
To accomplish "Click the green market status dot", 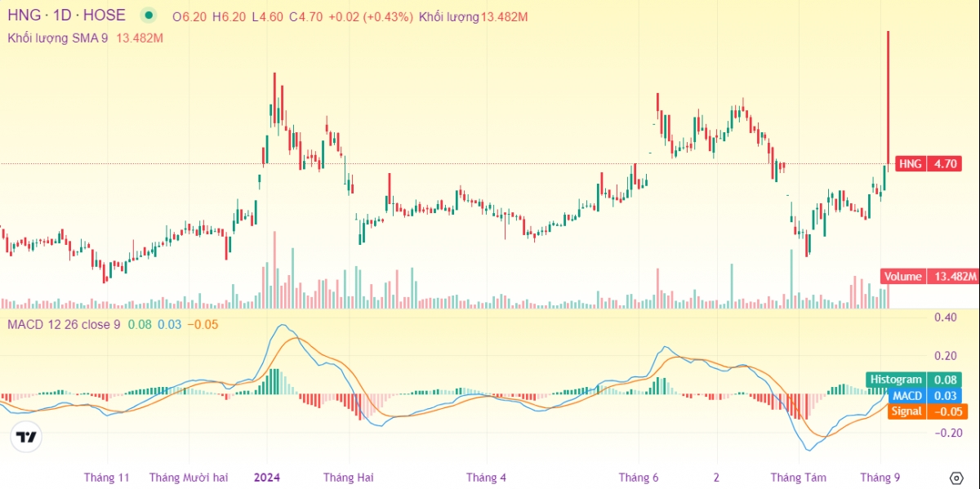I will pos(147,16).
